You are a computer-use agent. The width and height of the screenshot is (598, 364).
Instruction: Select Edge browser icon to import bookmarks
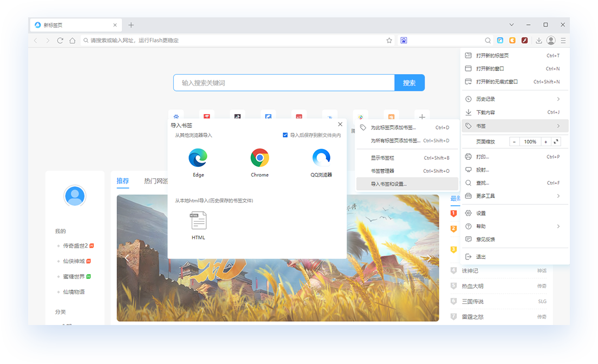[198, 158]
